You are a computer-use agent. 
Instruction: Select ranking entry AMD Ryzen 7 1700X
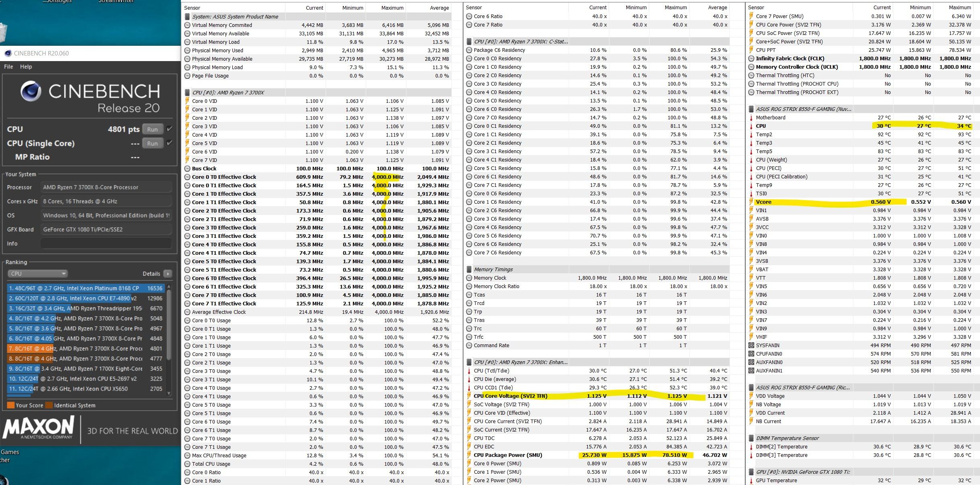click(x=86, y=368)
